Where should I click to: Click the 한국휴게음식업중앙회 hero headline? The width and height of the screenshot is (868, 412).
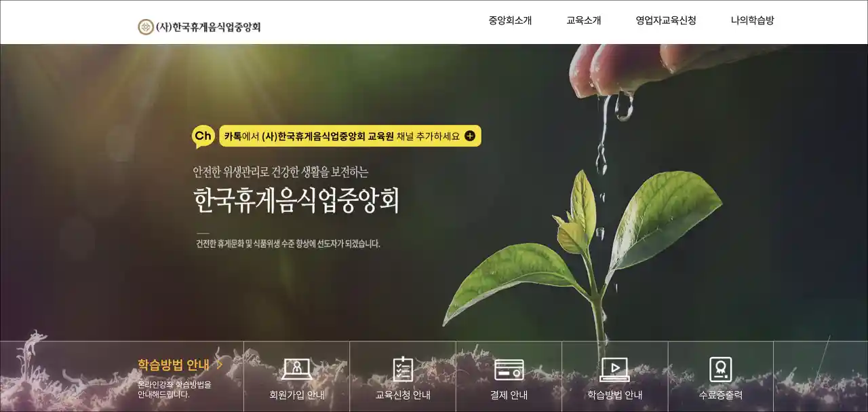pos(296,201)
